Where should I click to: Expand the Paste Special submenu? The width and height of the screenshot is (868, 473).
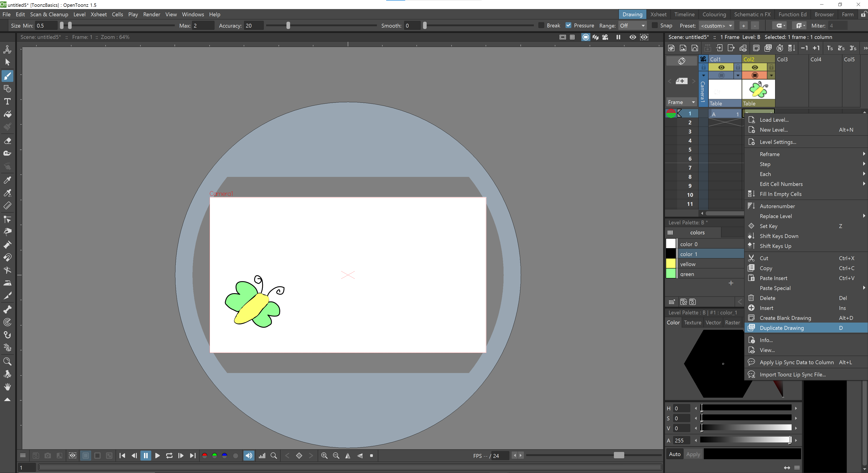click(x=806, y=288)
